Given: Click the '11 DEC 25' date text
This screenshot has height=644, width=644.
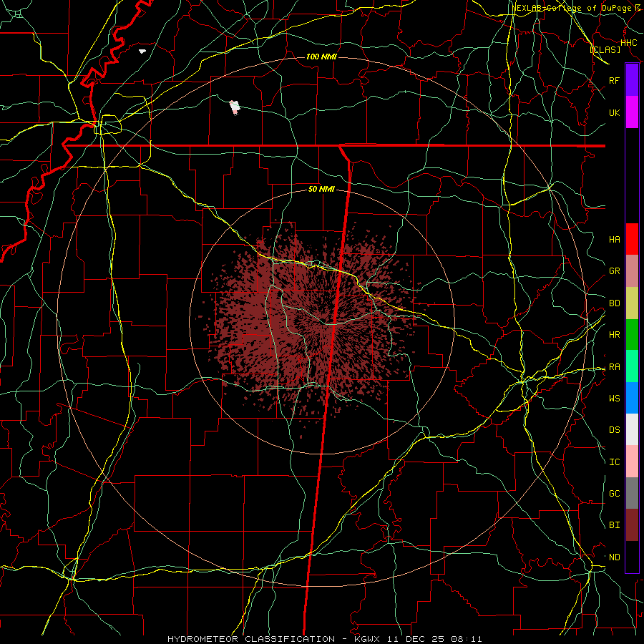Looking at the screenshot, I should click(415, 639).
